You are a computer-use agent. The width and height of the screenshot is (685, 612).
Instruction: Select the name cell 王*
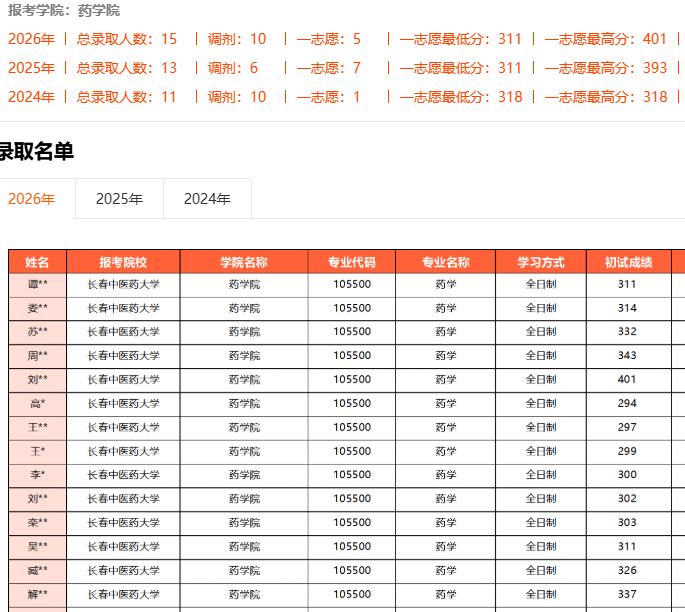pos(37,451)
